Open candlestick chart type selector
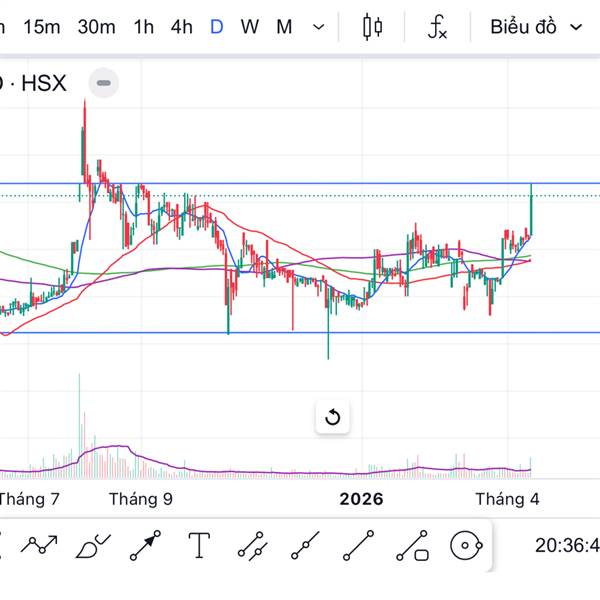The image size is (600, 600). (x=372, y=27)
